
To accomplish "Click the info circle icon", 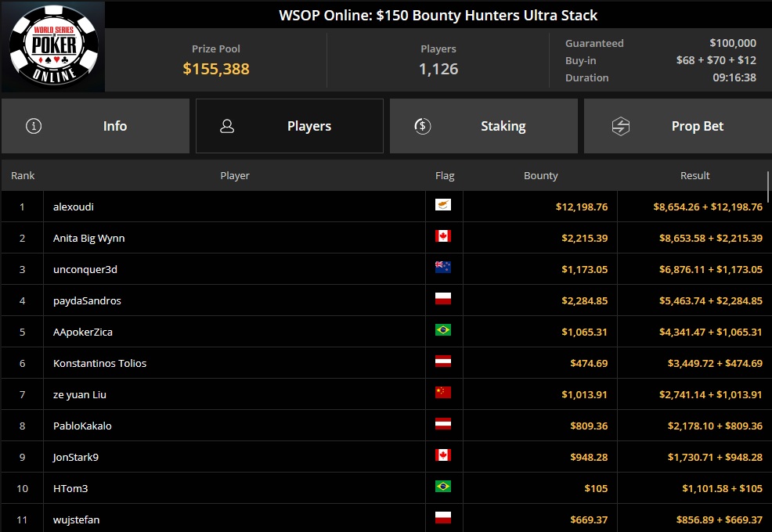I will pos(34,126).
